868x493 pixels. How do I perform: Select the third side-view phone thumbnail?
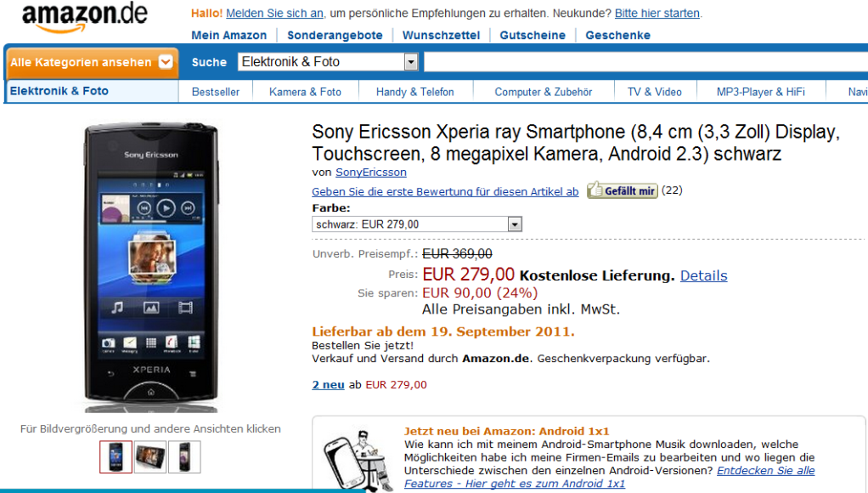(x=184, y=457)
